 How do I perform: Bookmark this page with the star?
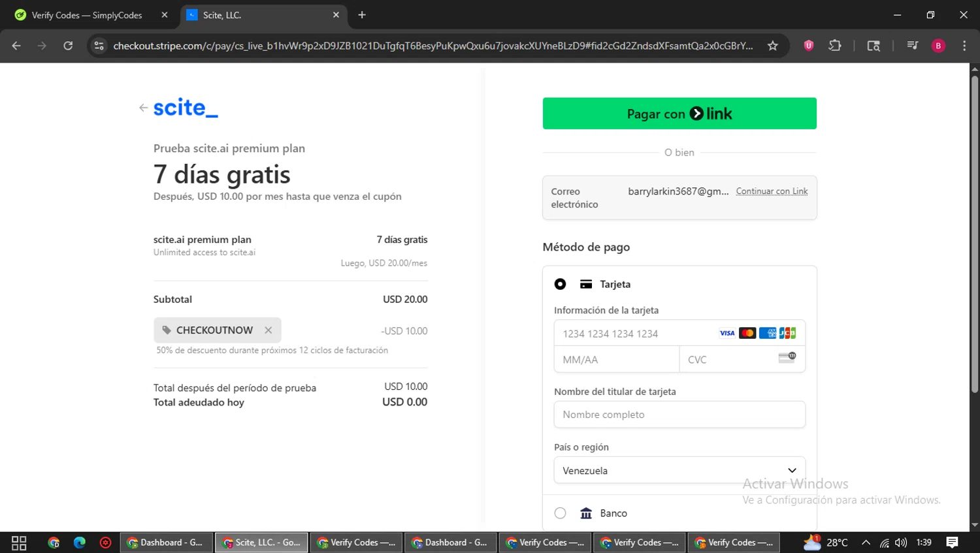pos(773,46)
